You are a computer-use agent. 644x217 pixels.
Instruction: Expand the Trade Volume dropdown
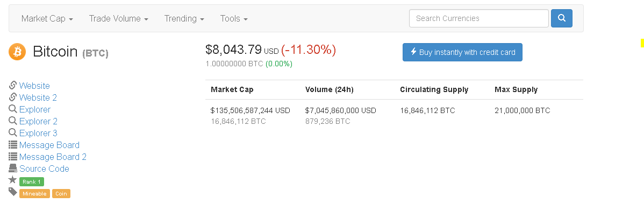(119, 18)
